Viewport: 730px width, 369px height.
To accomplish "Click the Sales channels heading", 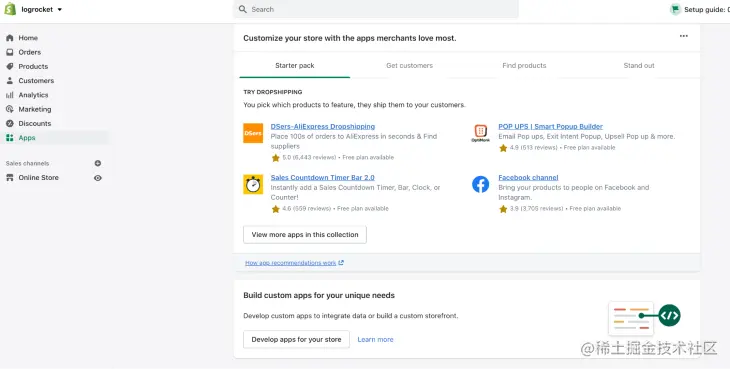I will [27, 163].
